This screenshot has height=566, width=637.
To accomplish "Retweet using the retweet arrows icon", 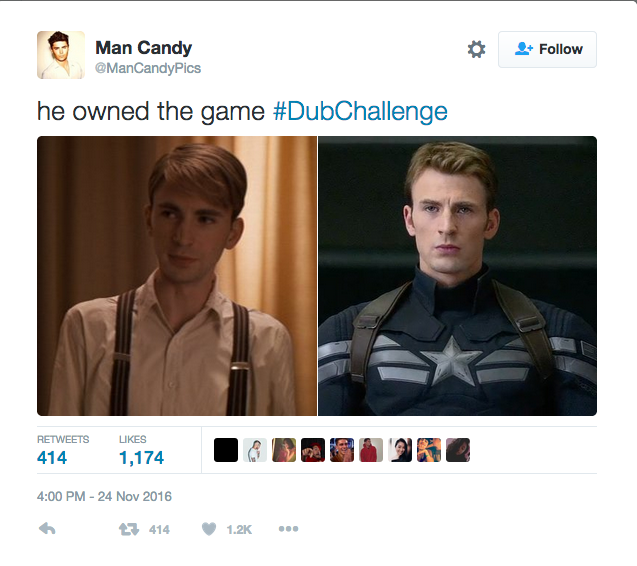I will 129,529.
